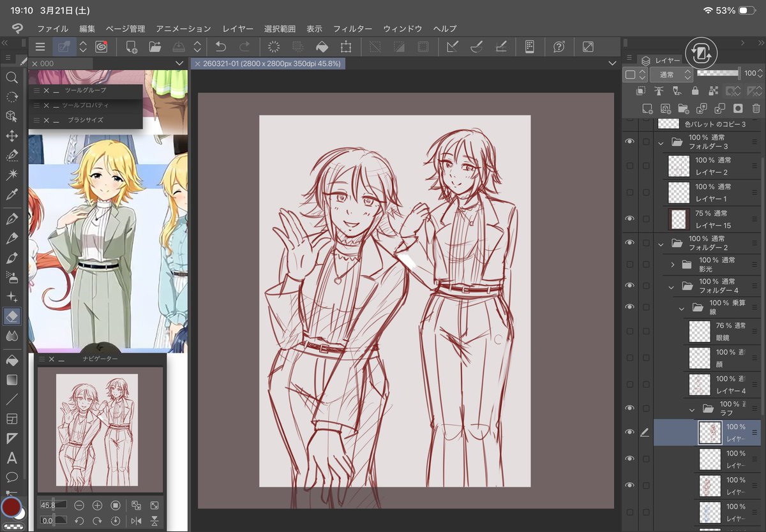Collapse the 線 folder chevron

pos(682,308)
